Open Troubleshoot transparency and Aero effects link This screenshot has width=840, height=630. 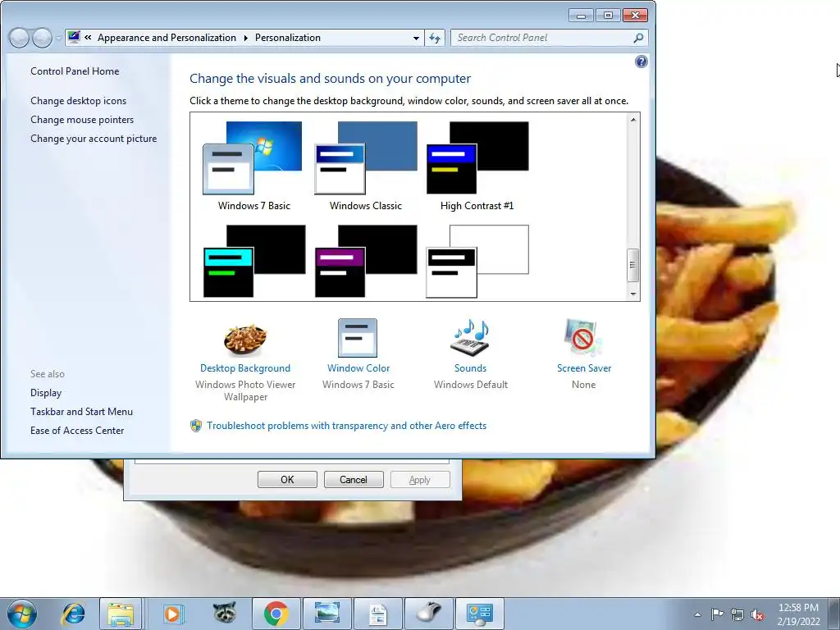click(x=346, y=426)
